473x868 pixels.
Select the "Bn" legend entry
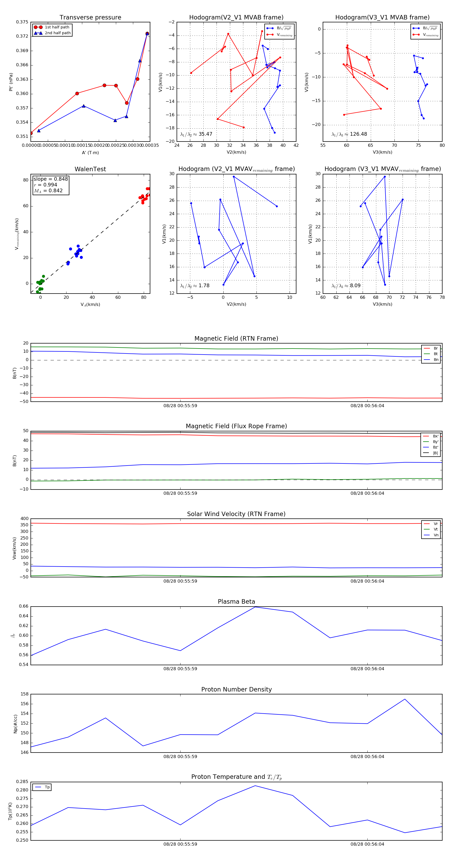pos(431,360)
